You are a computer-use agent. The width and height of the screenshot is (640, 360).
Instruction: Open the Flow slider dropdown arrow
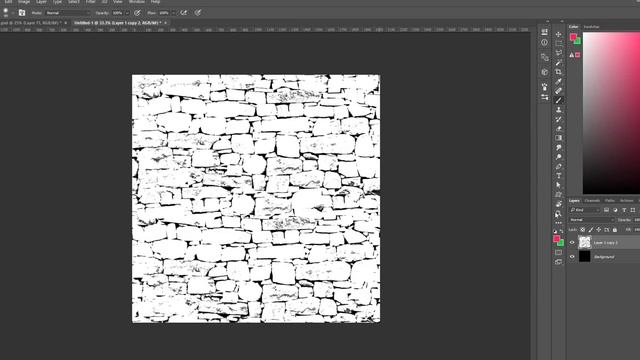[x=173, y=13]
